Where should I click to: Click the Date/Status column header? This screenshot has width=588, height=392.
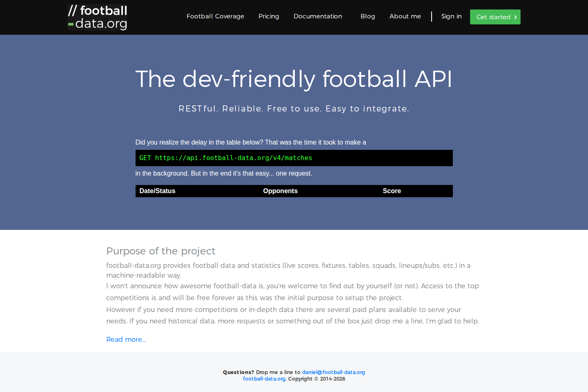[x=157, y=191]
